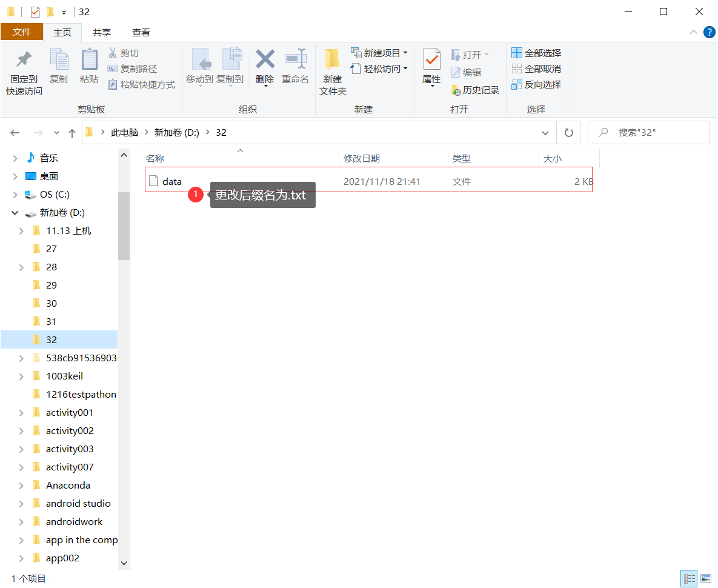Viewport: 718px width, 588px height.
Task: Click the search box 搜索"32"
Action: point(649,133)
